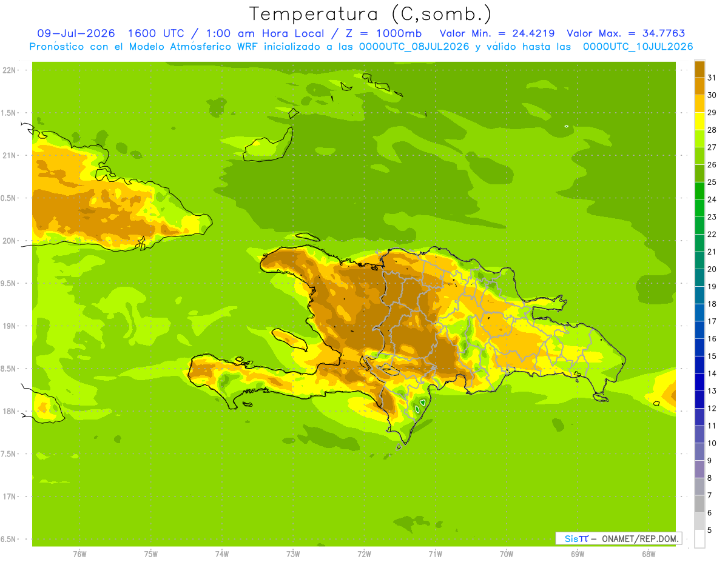Click the gray legend swatch between 6 and 7
Screen dimensions: 728x562
tap(699, 503)
